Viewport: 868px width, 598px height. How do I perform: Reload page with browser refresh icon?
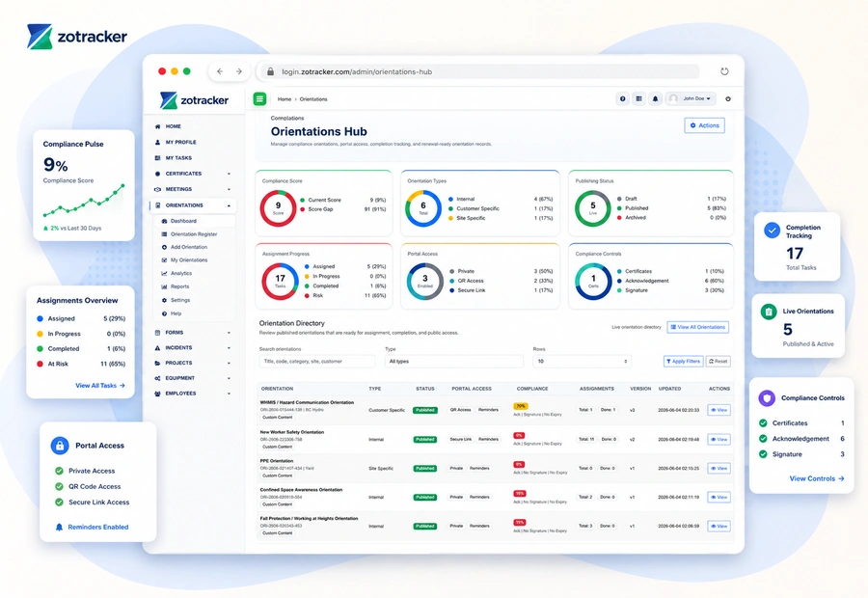[724, 71]
